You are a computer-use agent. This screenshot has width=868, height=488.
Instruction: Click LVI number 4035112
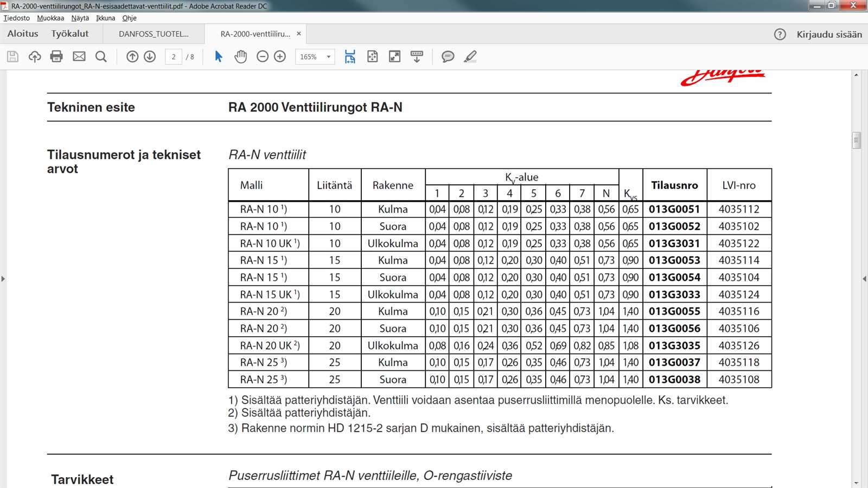[739, 209]
